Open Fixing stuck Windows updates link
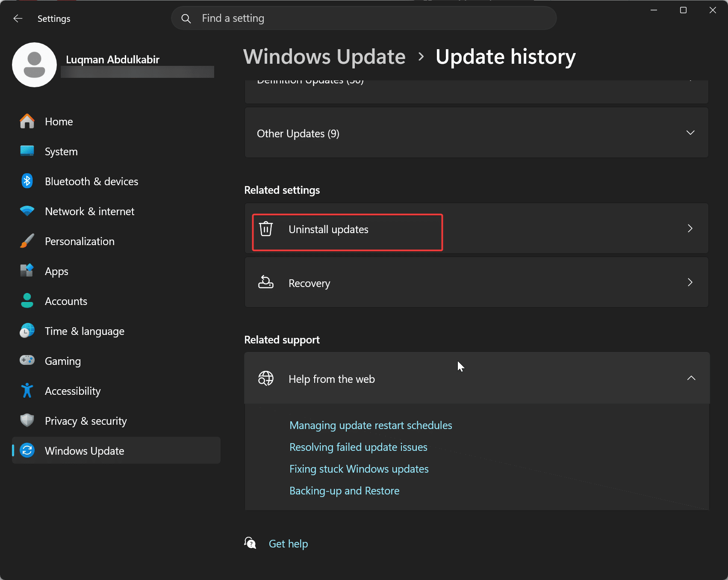This screenshot has width=728, height=580. click(359, 469)
